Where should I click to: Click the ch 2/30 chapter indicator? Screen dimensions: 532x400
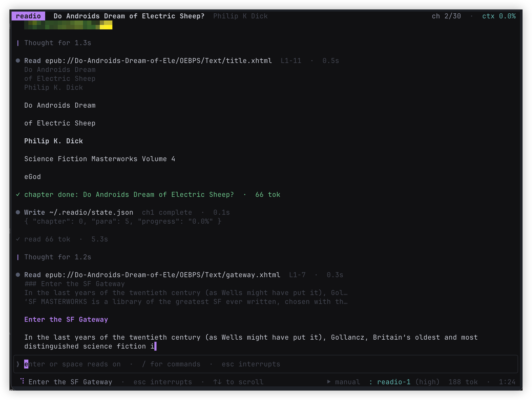tap(446, 16)
